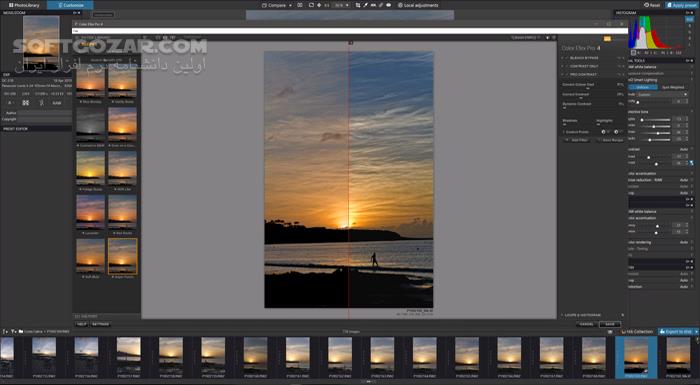The image size is (700, 385).
Task: Select the crop tool in top toolbar
Action: point(358,5)
